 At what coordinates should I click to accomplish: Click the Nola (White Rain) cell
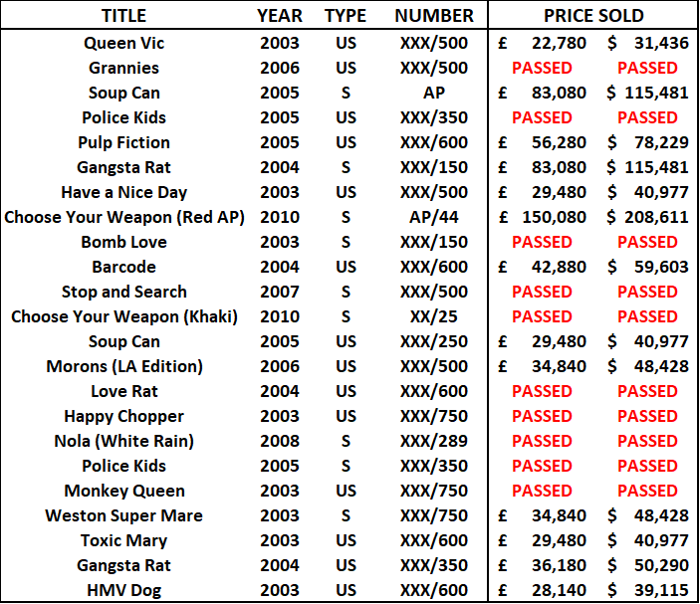tap(123, 441)
